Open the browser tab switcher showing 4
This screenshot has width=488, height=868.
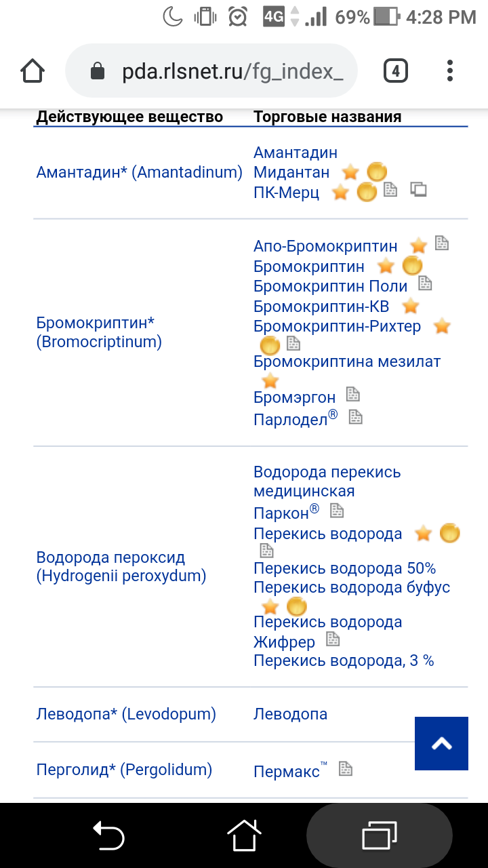(x=396, y=71)
